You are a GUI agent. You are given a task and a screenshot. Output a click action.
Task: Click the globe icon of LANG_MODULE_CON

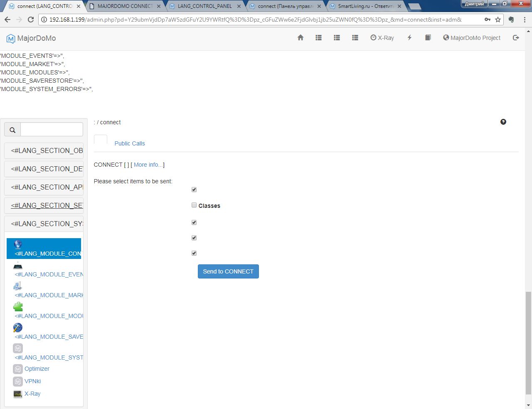pyautogui.click(x=18, y=244)
